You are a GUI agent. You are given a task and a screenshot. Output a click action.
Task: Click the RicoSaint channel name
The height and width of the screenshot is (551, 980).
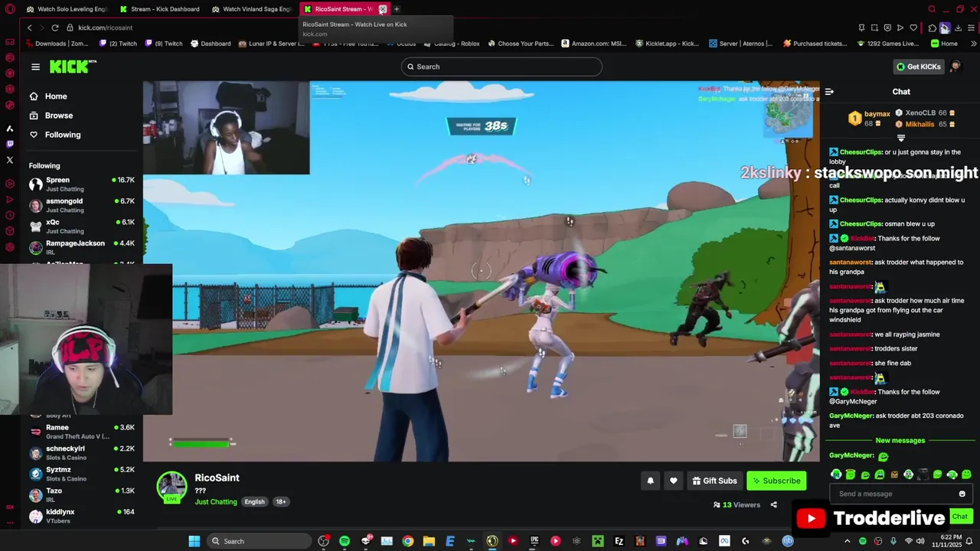point(217,478)
